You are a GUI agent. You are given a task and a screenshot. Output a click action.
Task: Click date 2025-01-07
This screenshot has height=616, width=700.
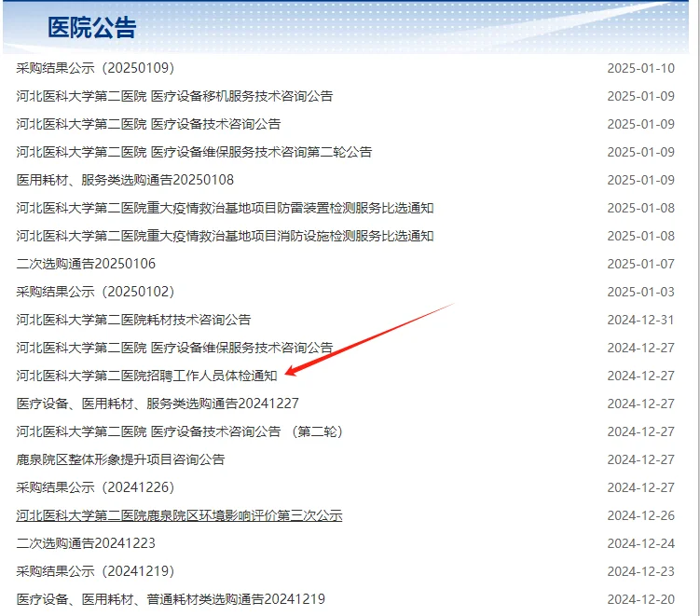[x=640, y=264]
